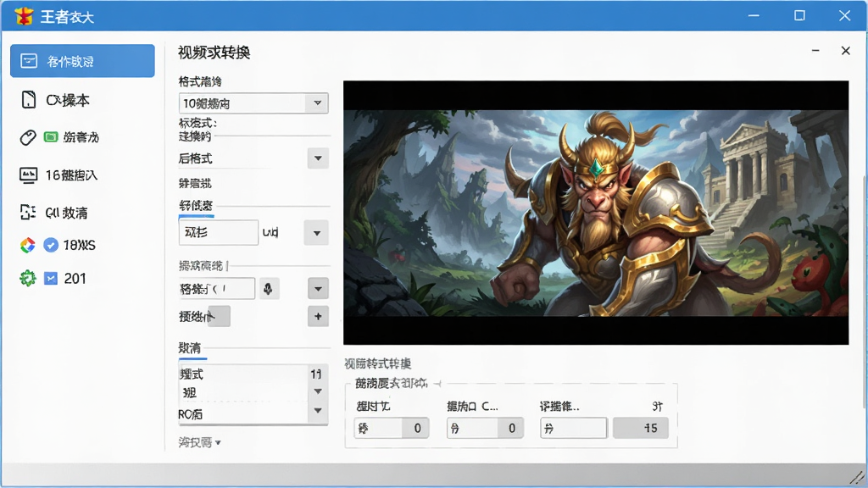Screen dimensions: 868x488
Task: Click the green gear icon beside 201
Action: click(x=28, y=278)
